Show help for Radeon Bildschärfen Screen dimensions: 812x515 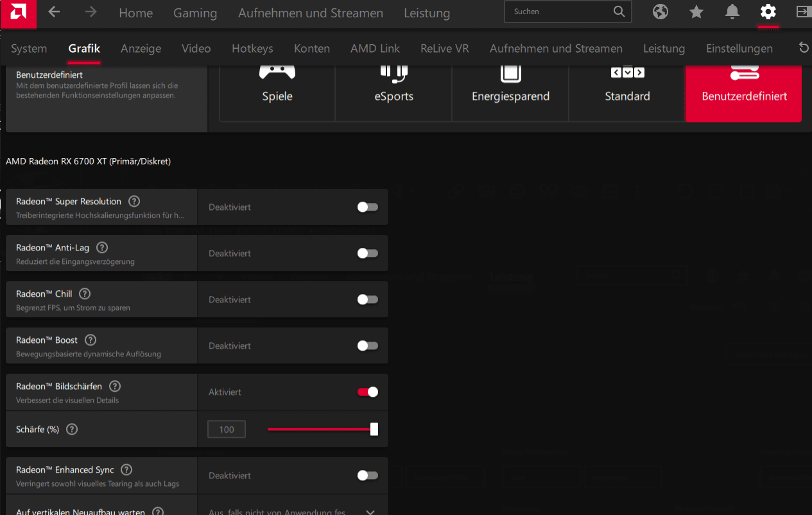click(115, 386)
